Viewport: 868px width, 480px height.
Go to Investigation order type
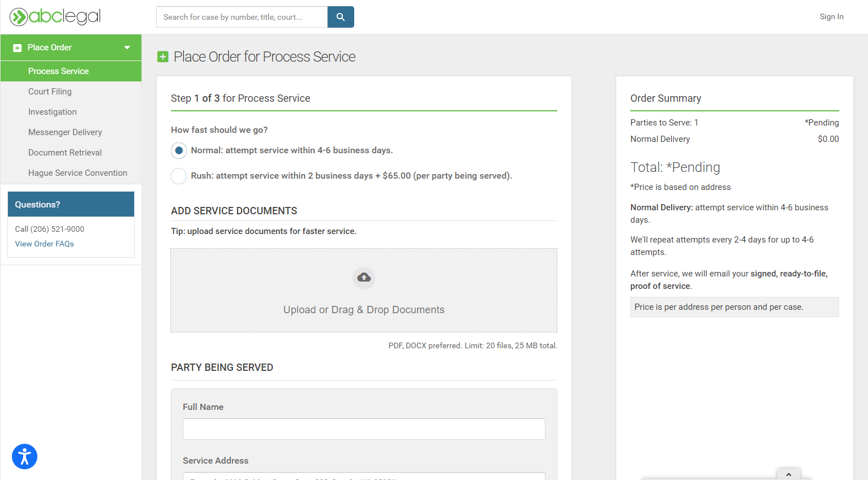click(53, 112)
